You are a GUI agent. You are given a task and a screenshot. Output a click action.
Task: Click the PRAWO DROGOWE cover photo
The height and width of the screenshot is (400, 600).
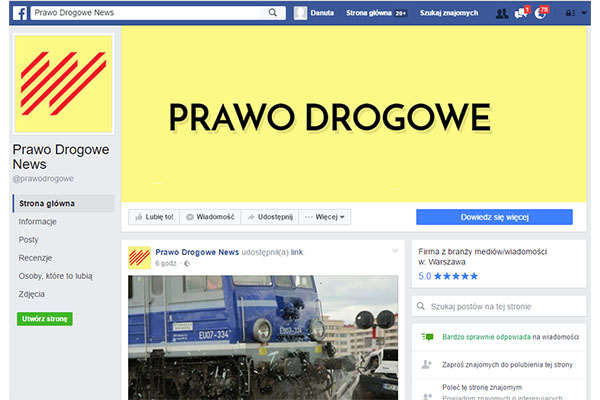[354, 114]
